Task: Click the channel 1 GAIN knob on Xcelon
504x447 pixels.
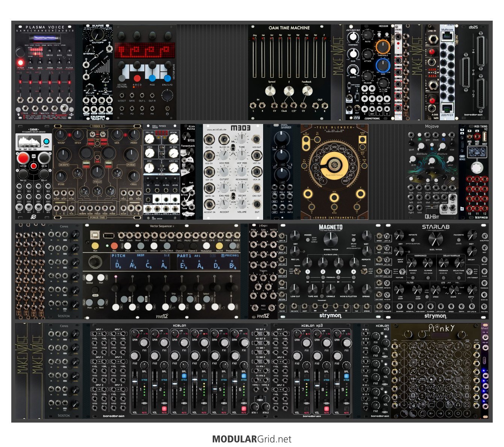Action: coord(135,334)
